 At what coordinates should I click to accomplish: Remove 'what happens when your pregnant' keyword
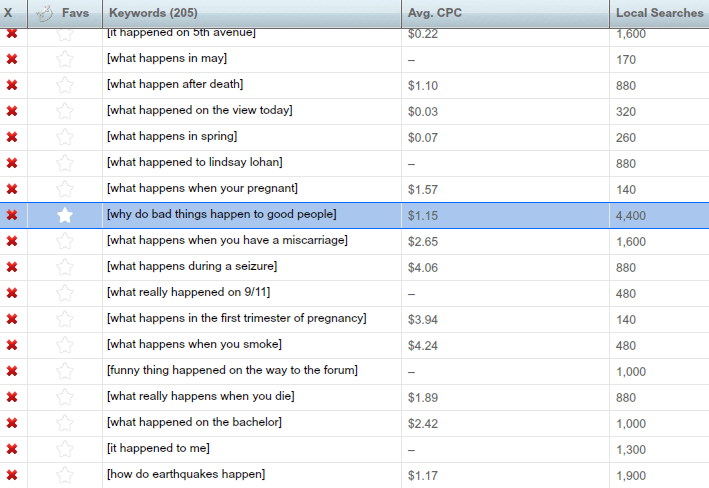tap(12, 189)
